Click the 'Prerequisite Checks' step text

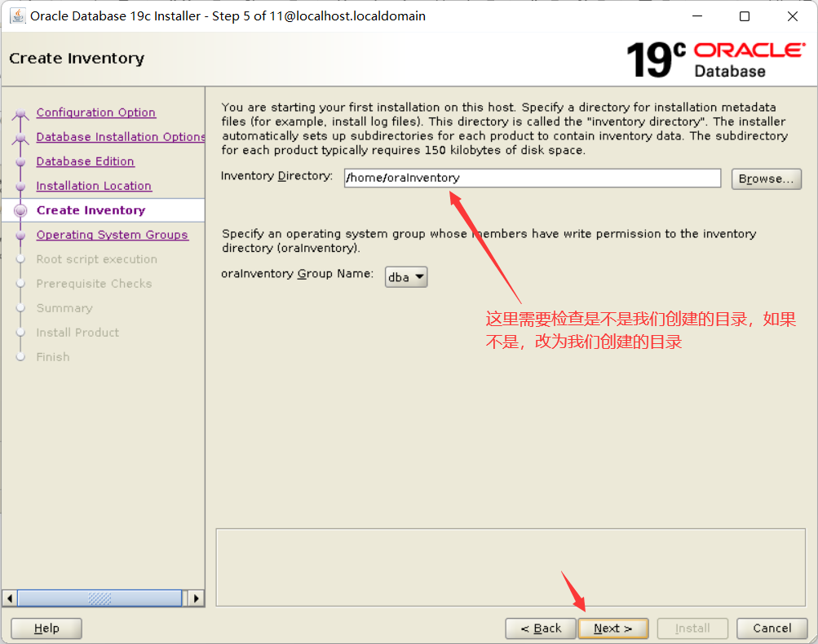point(94,284)
